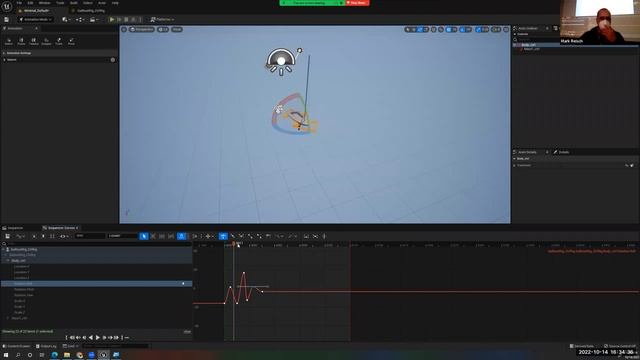The width and height of the screenshot is (640, 360).
Task: Select the Rotation Yaw channel
Action: tap(24, 295)
